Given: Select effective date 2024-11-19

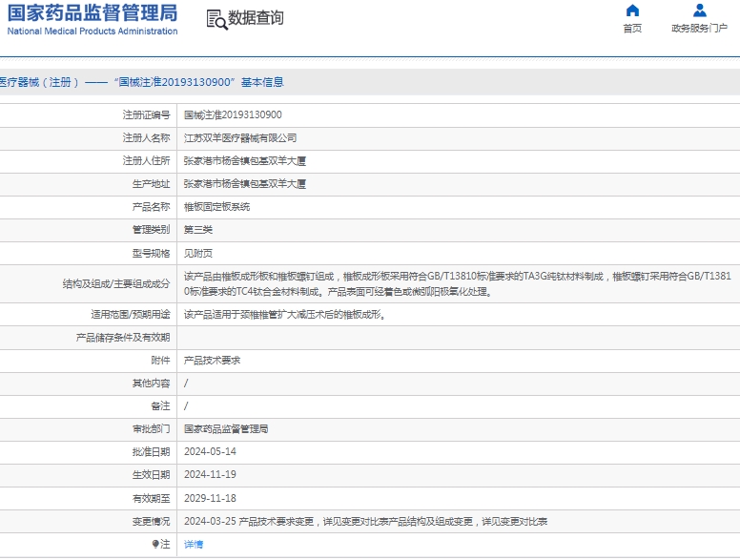Looking at the screenshot, I should coord(210,474).
